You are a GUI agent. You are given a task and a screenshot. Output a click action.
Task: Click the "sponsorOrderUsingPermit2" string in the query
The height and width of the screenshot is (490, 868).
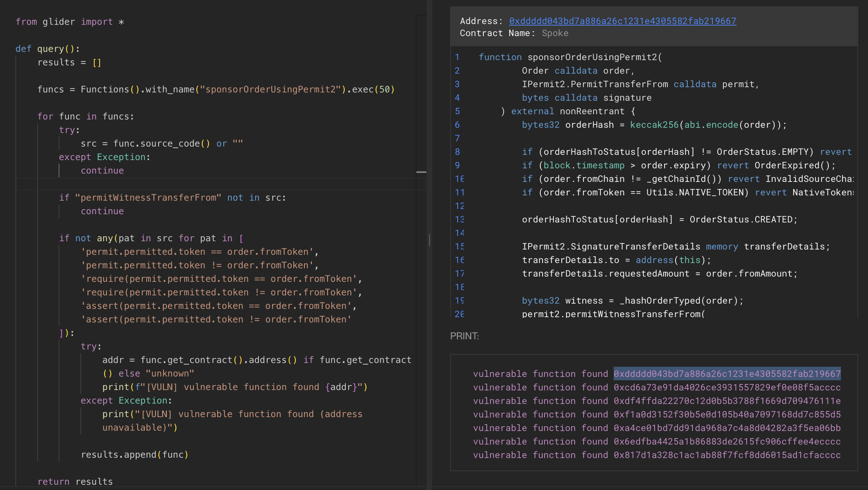pyautogui.click(x=270, y=89)
